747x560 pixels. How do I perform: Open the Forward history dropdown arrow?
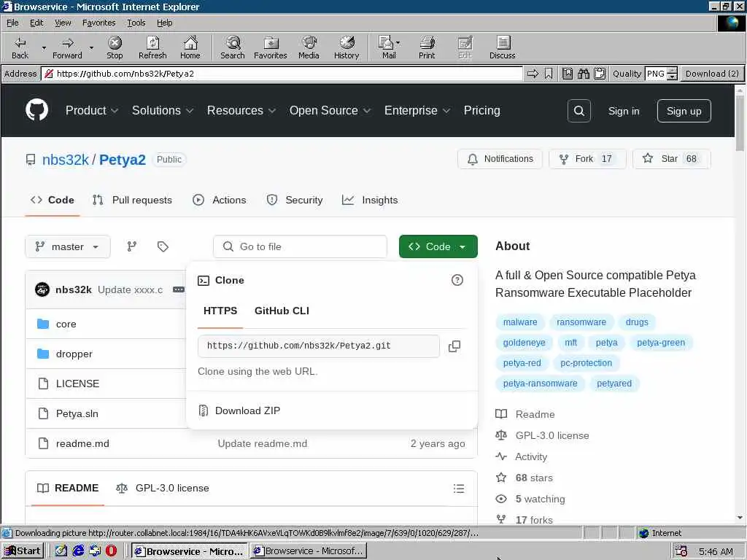coord(91,47)
